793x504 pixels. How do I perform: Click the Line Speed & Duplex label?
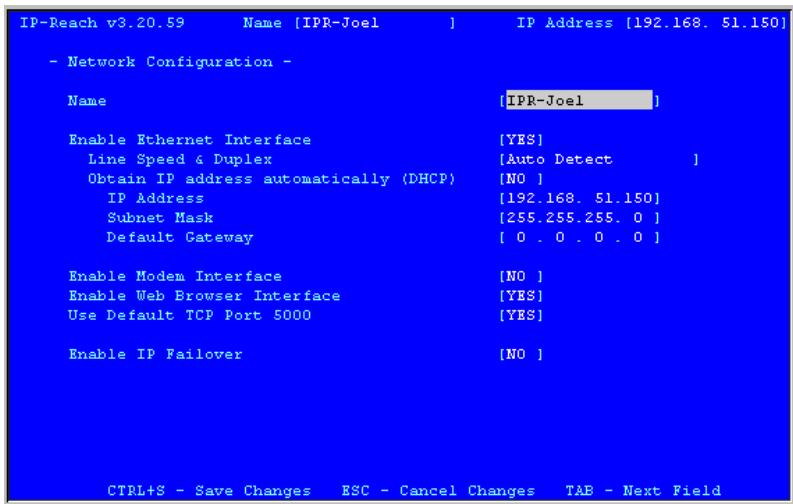(x=180, y=160)
